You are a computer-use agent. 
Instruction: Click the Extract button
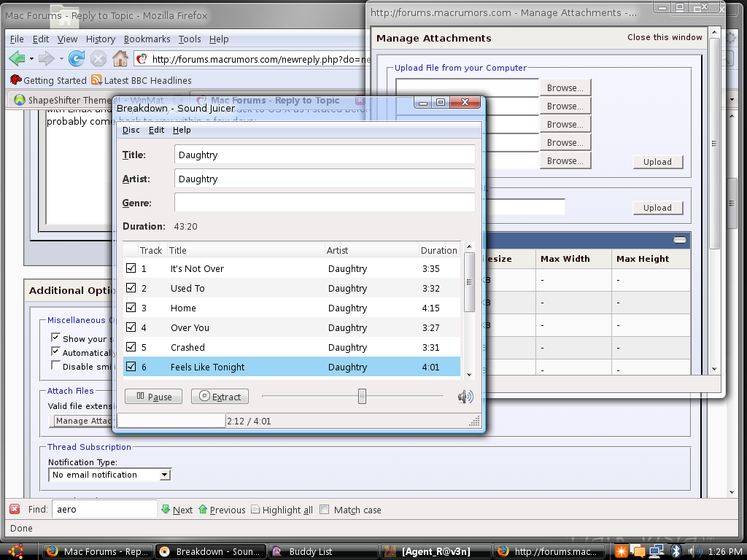coord(220,397)
